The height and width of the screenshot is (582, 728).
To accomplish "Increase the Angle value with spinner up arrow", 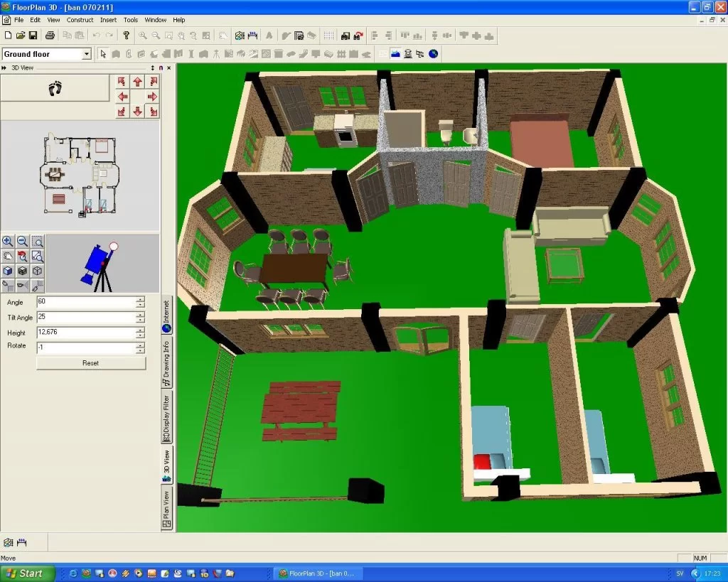I will [x=140, y=299].
